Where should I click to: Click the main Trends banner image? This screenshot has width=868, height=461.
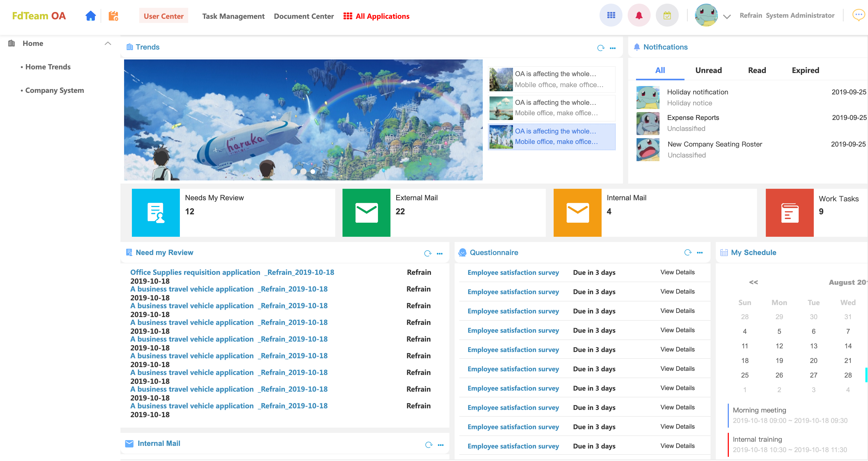tap(303, 120)
